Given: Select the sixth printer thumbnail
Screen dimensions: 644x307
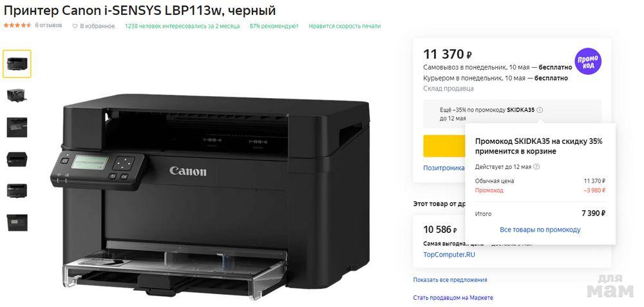Looking at the screenshot, I should [17, 223].
